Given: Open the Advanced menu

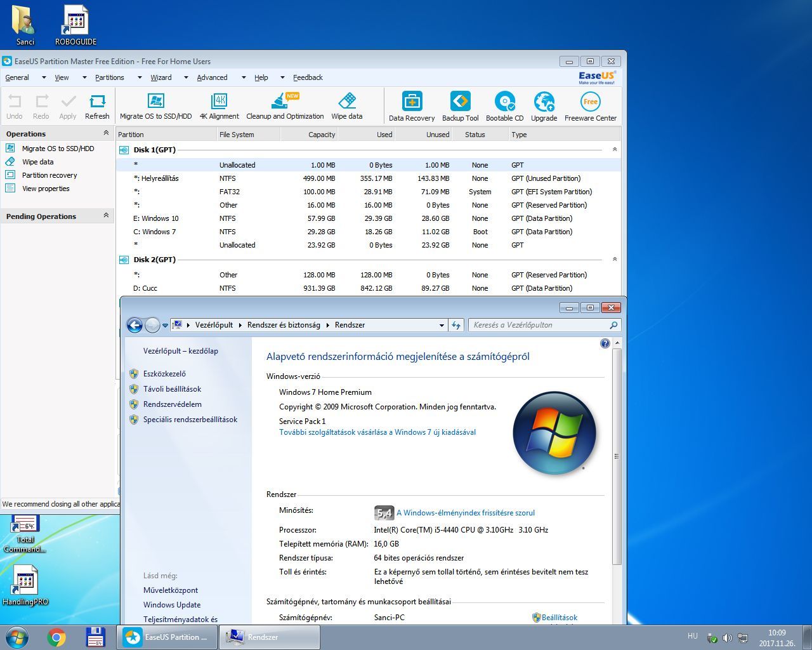Looking at the screenshot, I should [x=212, y=77].
